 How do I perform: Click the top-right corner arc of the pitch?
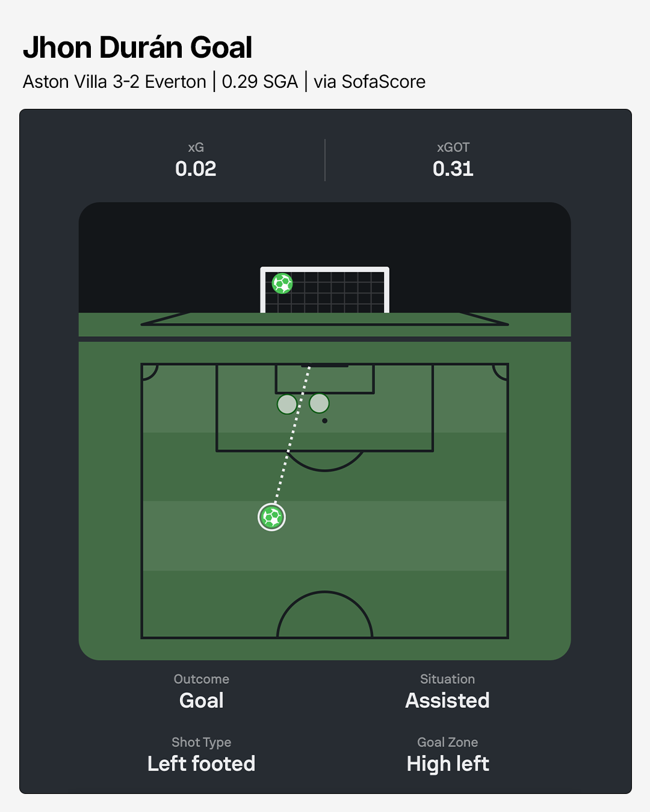[x=500, y=372]
